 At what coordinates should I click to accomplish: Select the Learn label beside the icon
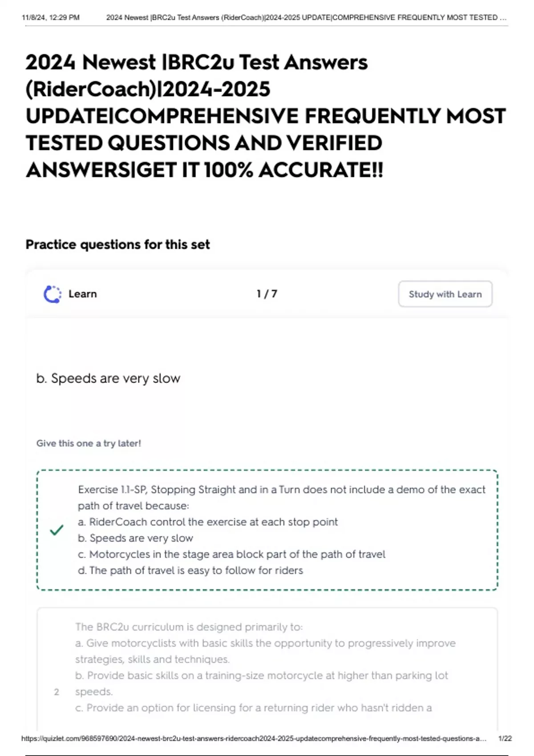[82, 294]
